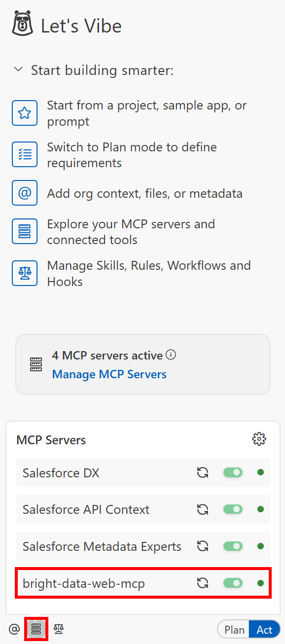285x644 pixels.
Task: Click the MCP Servers panel heading
Action: [51, 439]
